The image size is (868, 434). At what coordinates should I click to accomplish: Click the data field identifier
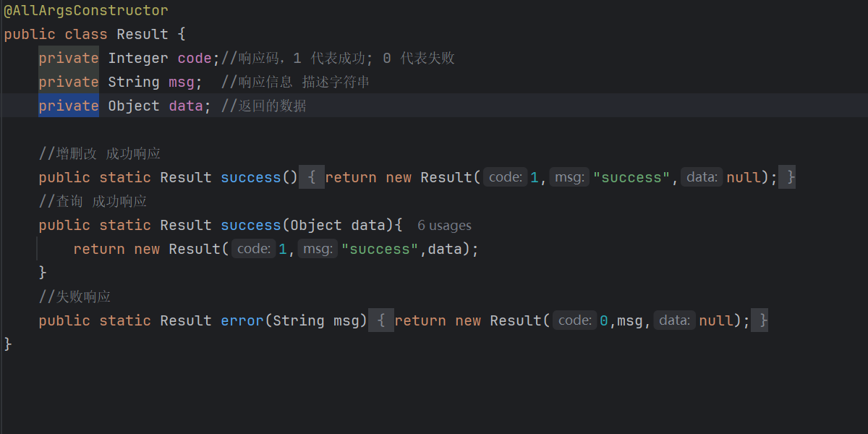point(186,106)
